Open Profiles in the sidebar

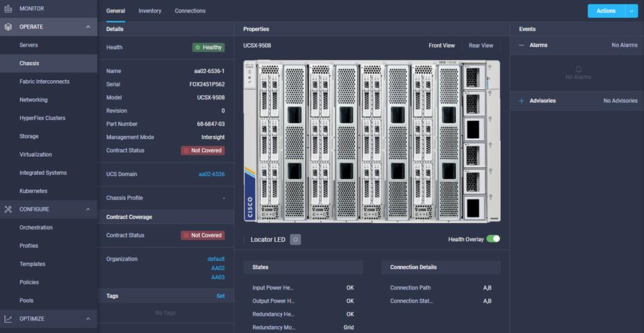[x=48, y=246]
